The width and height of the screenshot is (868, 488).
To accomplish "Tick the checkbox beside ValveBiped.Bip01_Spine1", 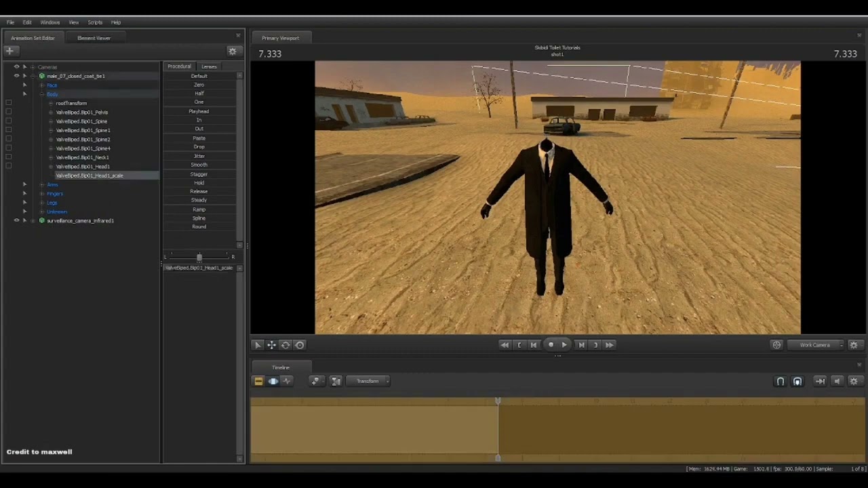I will (8, 130).
